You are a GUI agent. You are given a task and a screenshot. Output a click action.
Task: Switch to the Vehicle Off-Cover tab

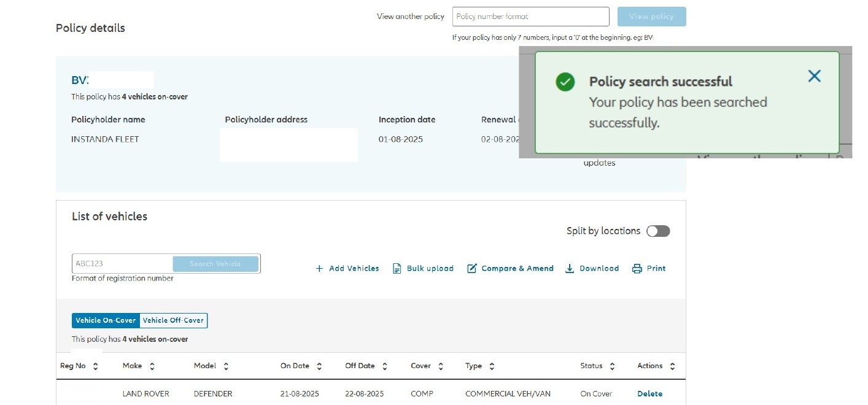coord(174,320)
